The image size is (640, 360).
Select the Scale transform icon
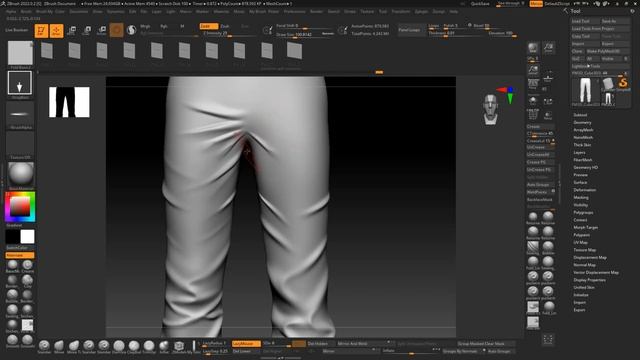pos(87,31)
